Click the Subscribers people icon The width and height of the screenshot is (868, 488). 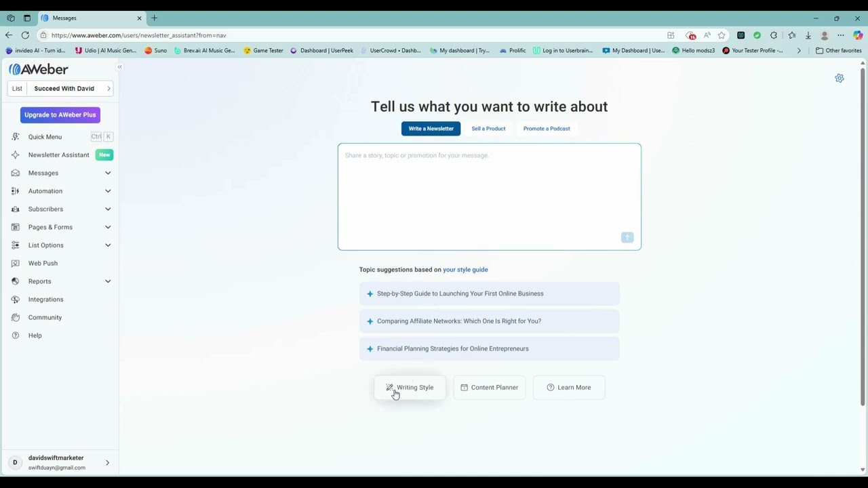click(x=15, y=209)
